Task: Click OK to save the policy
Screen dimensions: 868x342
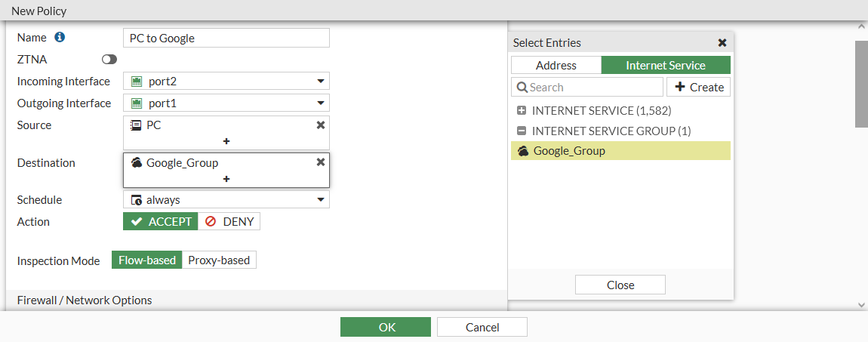Action: tap(386, 327)
